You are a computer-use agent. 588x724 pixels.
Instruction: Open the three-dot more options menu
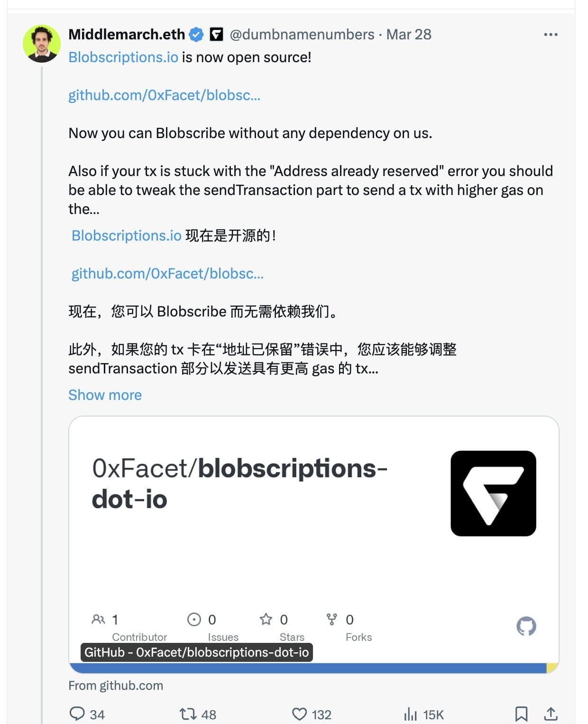coord(551,35)
